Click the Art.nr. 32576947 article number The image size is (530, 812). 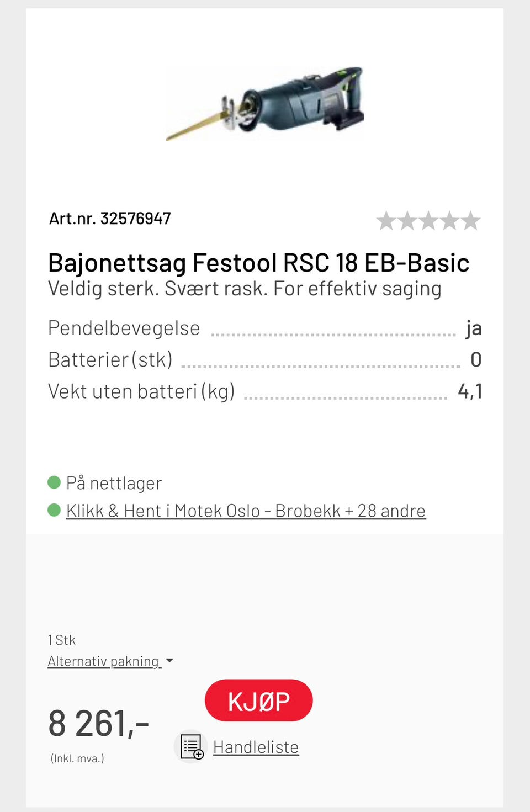(x=110, y=219)
